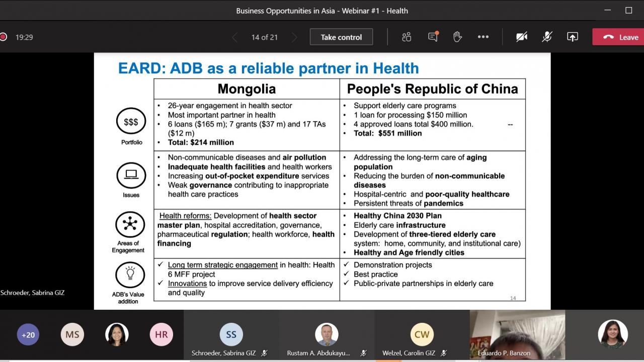The image size is (644, 362).
Task: Click Carolin Welzel's muted mic icon
Action: coord(444,353)
